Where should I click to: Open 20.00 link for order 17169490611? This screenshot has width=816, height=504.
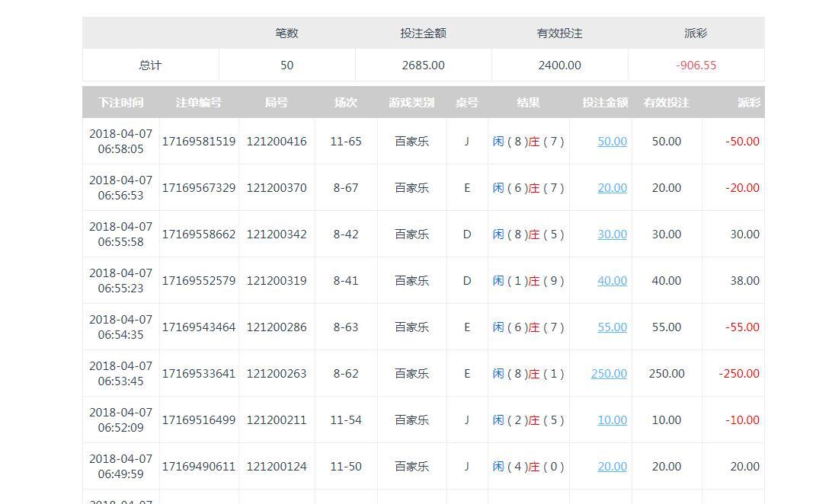click(x=612, y=467)
